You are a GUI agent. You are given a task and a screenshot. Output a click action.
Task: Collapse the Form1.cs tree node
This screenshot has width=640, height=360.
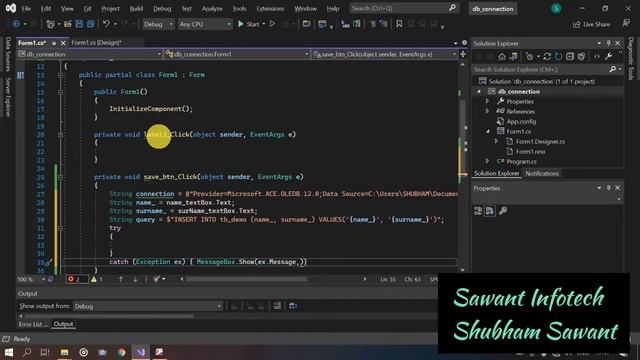[x=487, y=131]
